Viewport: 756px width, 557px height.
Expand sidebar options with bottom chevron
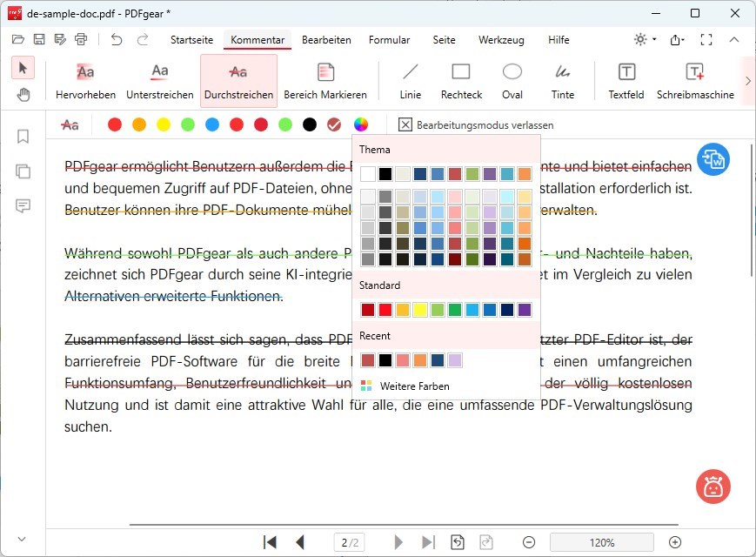click(22, 539)
